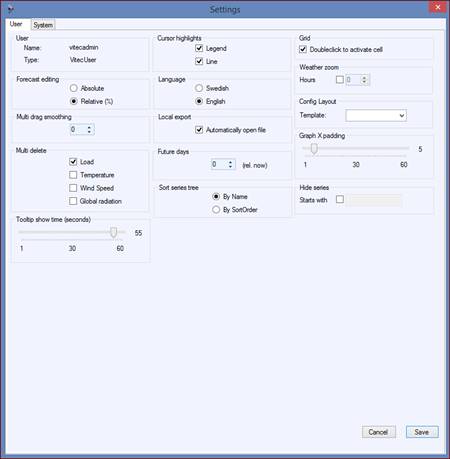The height and width of the screenshot is (459, 450).
Task: Click the application icon in the title bar
Action: click(x=11, y=9)
